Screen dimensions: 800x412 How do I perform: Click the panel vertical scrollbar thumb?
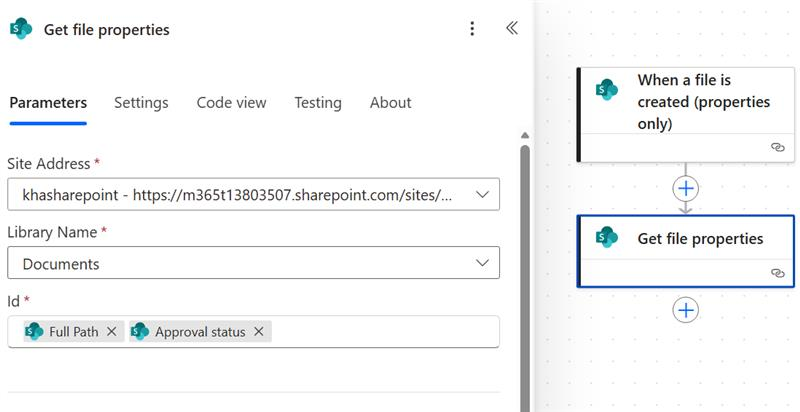click(x=524, y=278)
